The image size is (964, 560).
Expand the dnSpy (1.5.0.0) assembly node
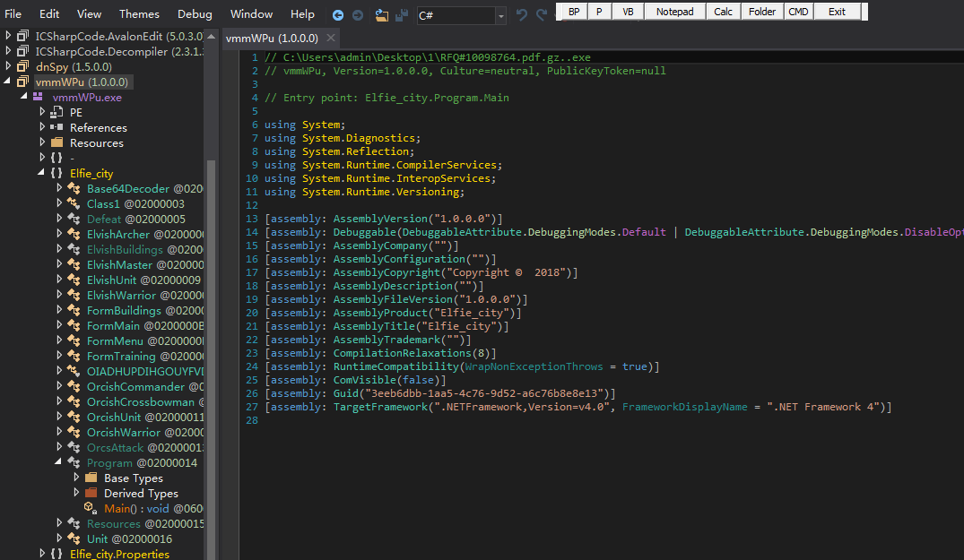9,66
